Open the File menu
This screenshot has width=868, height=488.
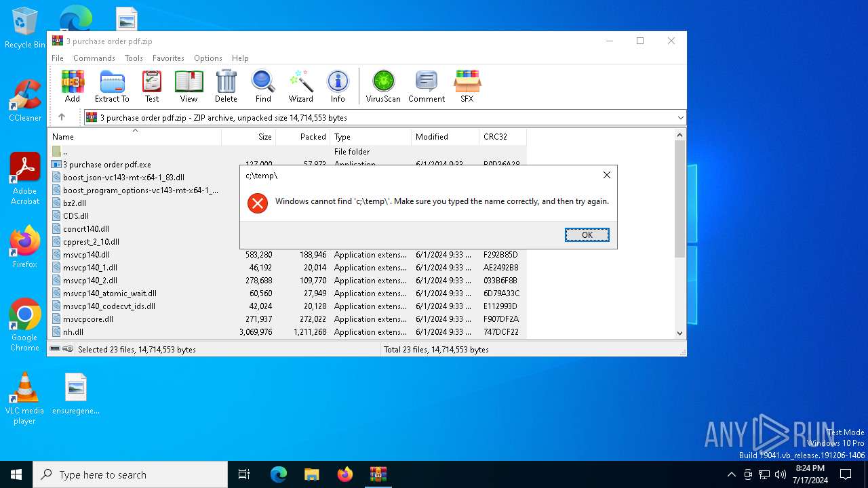tap(58, 58)
